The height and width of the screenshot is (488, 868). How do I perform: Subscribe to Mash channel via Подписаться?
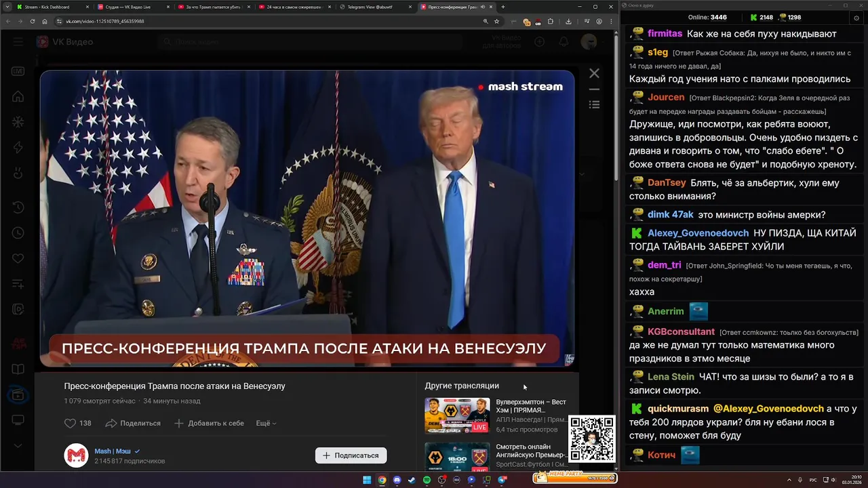point(351,455)
